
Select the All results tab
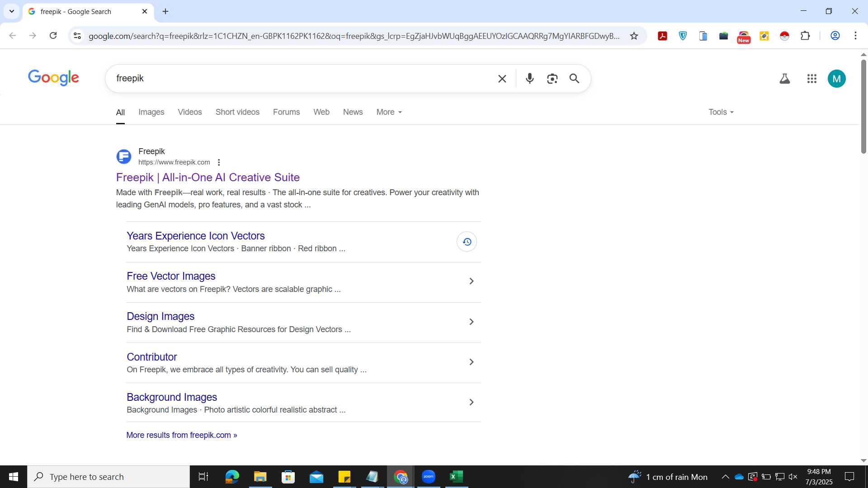click(x=120, y=112)
